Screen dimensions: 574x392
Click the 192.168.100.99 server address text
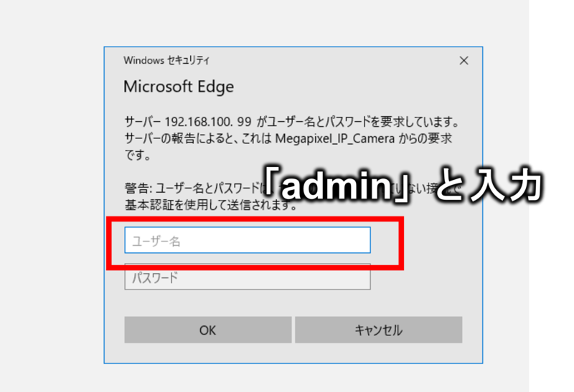pos(208,121)
